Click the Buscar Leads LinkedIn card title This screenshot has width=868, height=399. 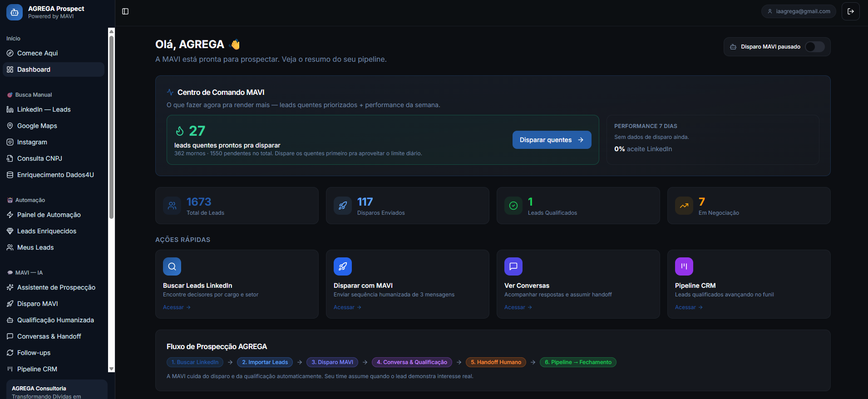tap(197, 286)
